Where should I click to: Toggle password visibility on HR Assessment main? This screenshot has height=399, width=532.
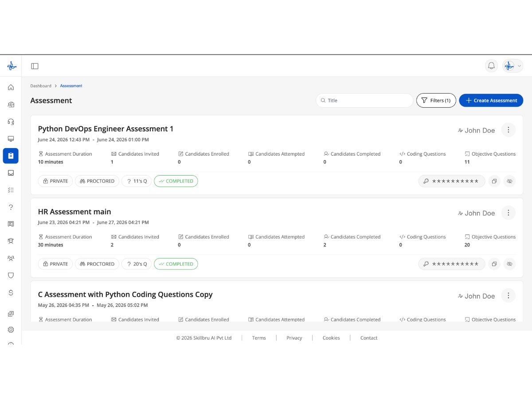pyautogui.click(x=509, y=264)
